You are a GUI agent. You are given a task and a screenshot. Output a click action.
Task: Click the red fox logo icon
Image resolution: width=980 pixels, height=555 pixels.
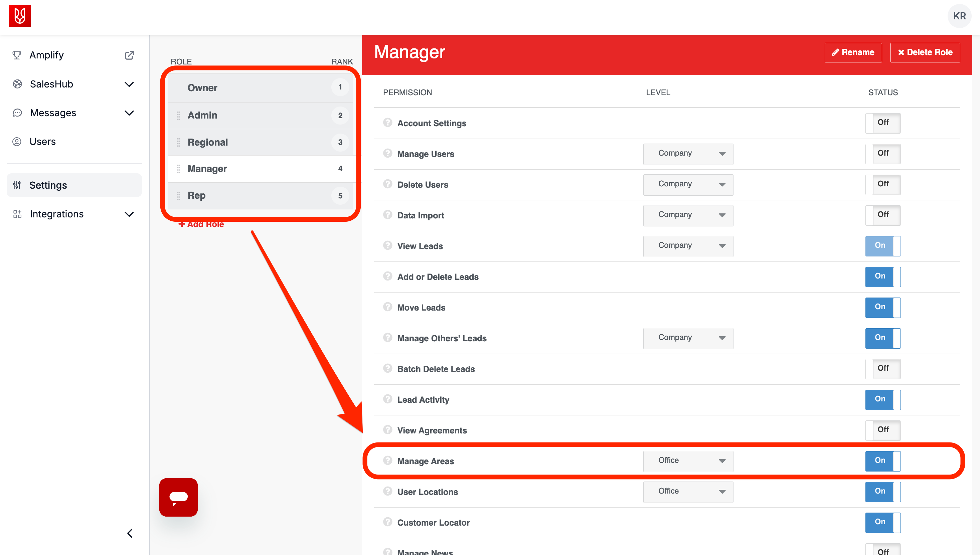point(20,16)
